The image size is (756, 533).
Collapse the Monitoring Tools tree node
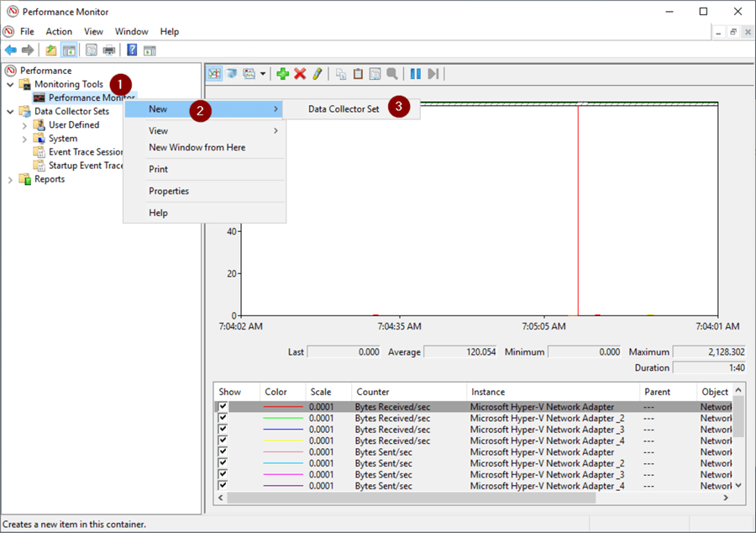coord(10,84)
